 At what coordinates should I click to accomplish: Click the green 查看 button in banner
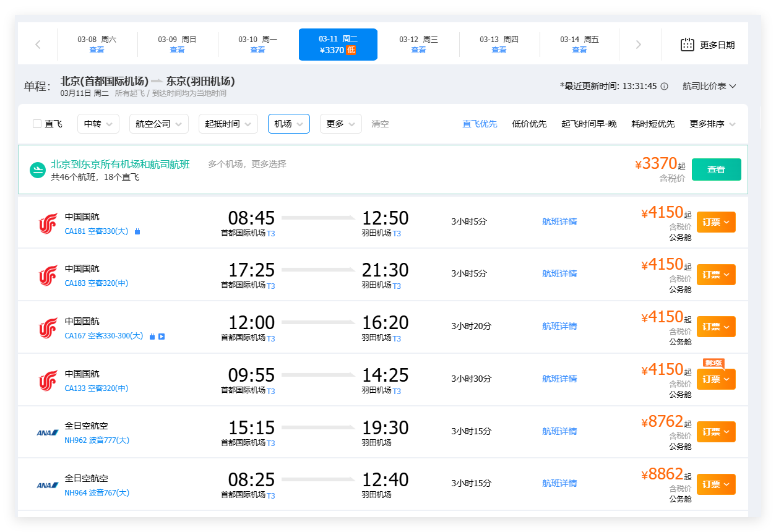[716, 169]
